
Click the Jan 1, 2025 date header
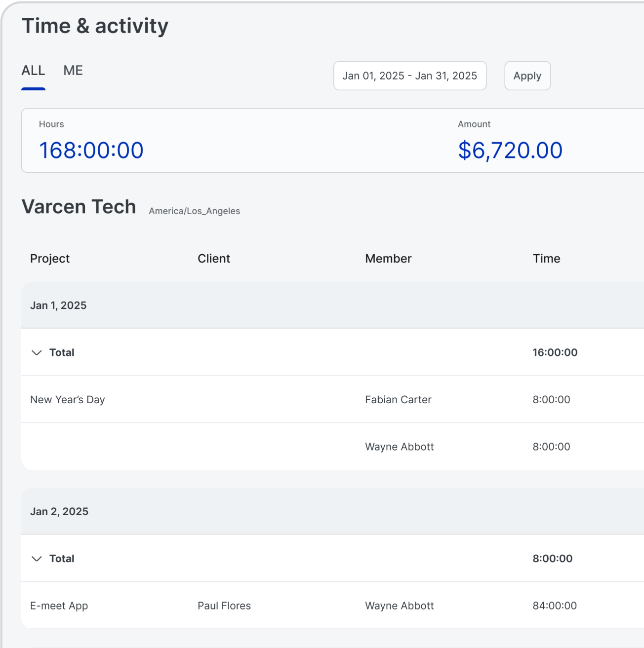pos(58,305)
